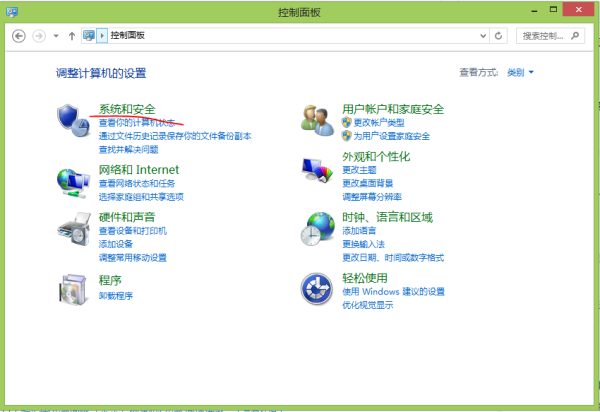Minimize the Control Panel window
The image size is (600, 412).
coord(534,10)
